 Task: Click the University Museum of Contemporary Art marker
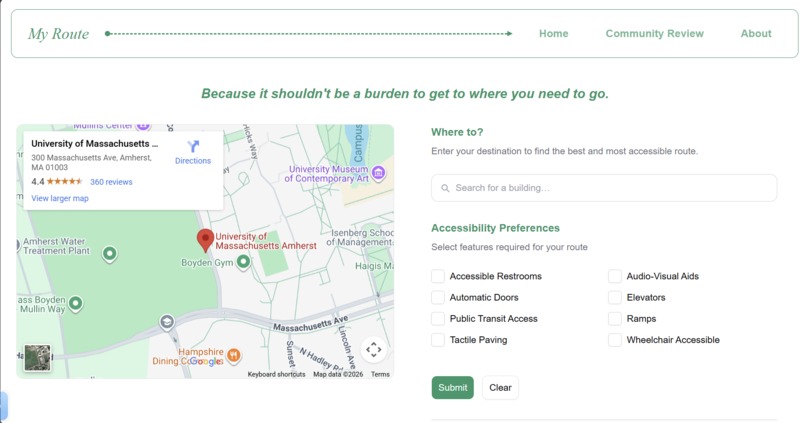378,173
